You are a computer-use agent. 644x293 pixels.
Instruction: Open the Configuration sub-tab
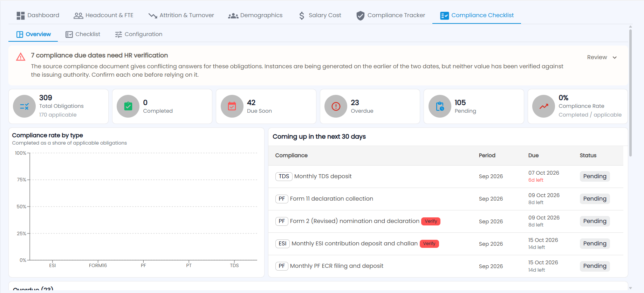point(139,34)
